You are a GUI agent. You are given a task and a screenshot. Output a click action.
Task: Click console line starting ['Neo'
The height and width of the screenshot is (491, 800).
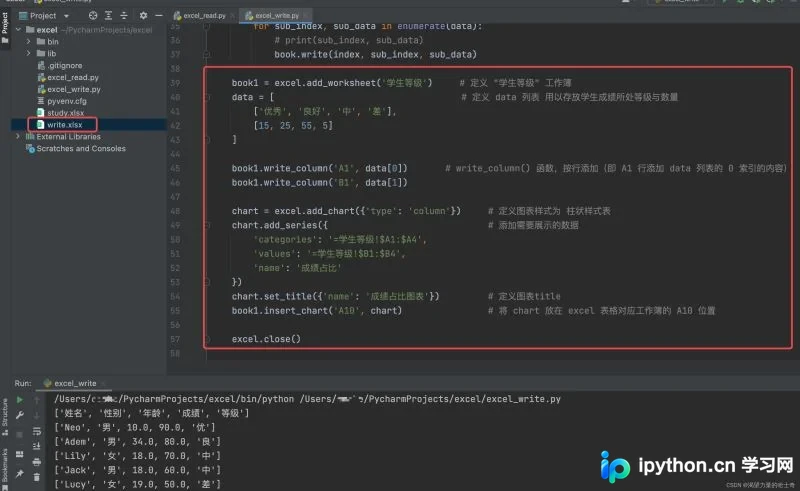pyautogui.click(x=135, y=427)
